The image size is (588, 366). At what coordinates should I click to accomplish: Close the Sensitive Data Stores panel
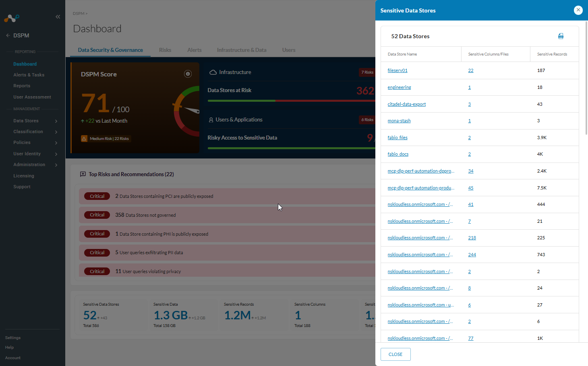tap(578, 10)
